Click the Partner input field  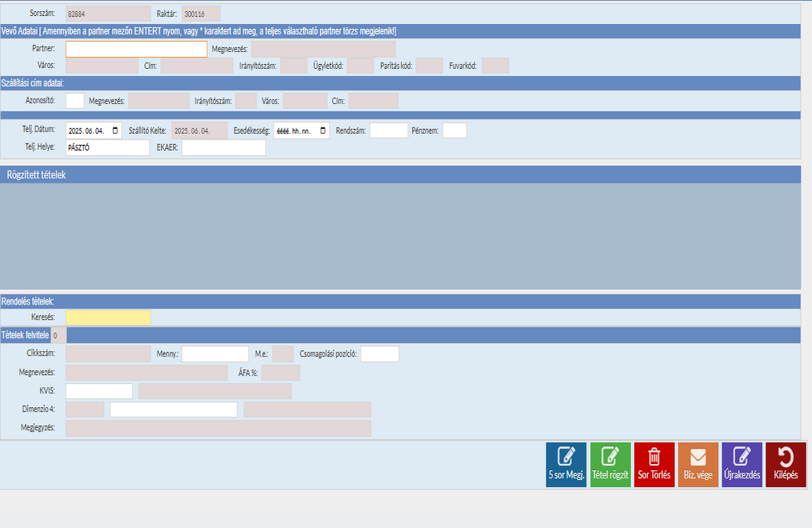click(136, 50)
